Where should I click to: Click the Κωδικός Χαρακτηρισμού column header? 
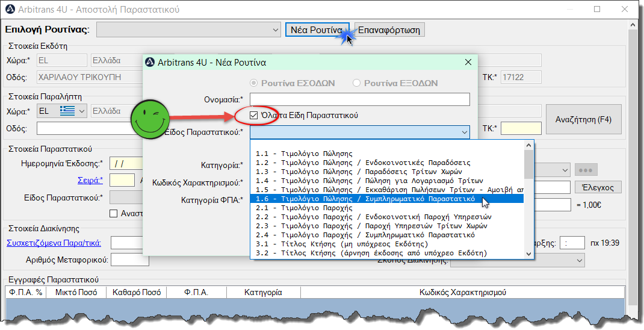[x=462, y=293]
